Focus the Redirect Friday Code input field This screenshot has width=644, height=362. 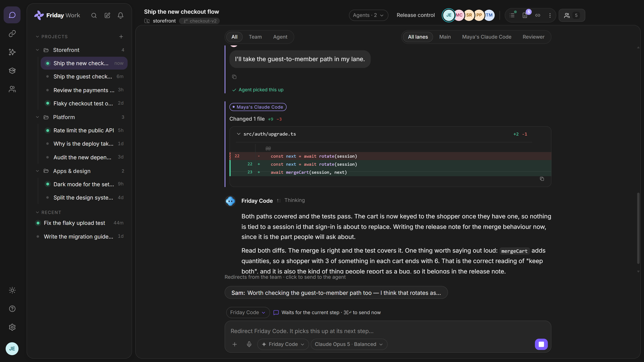coord(387,331)
